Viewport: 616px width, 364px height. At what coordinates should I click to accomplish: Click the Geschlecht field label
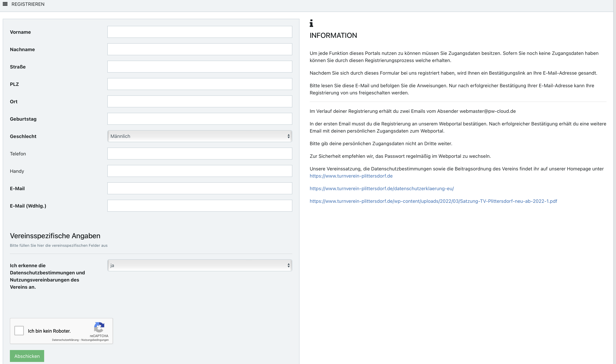coord(23,136)
